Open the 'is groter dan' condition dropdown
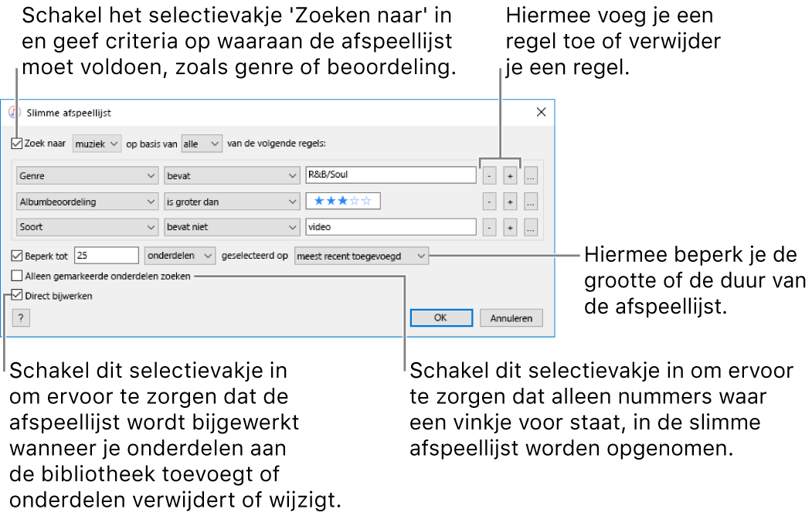Viewport: 812px width, 516px height. [x=232, y=202]
